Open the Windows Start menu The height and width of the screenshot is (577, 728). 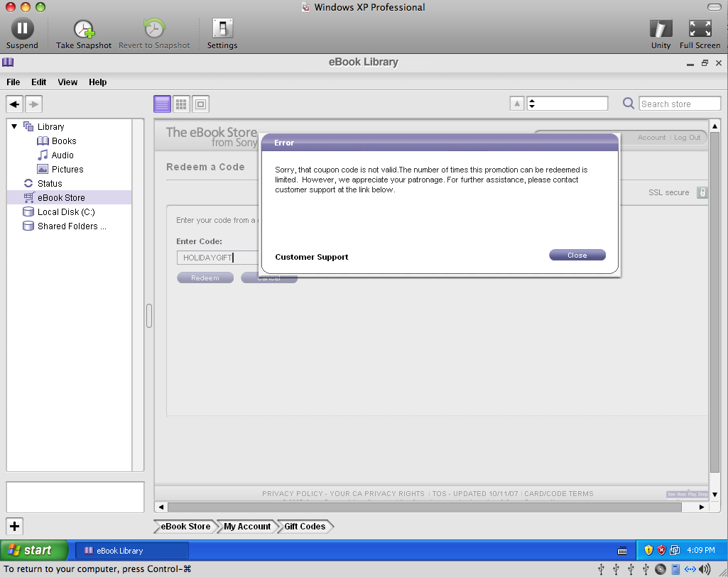tap(34, 550)
